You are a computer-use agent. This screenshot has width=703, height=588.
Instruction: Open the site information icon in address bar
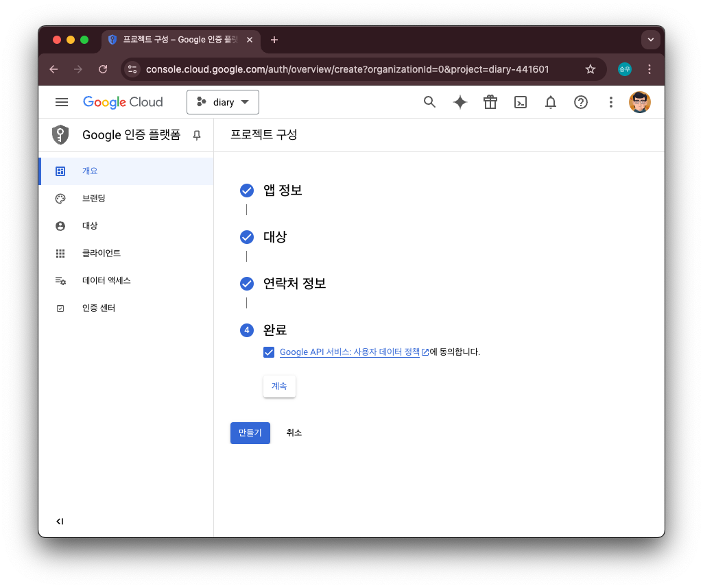(x=132, y=69)
